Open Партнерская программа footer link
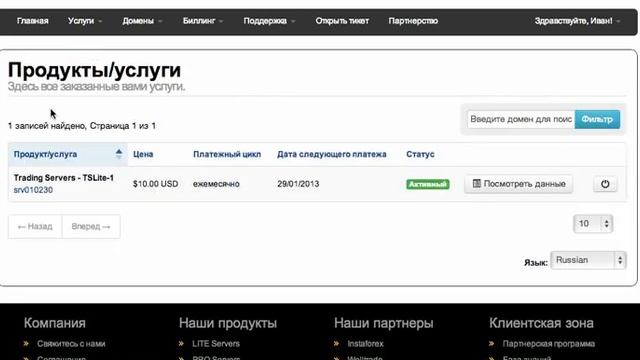Screen dimensions: 640x360 pyautogui.click(x=549, y=344)
